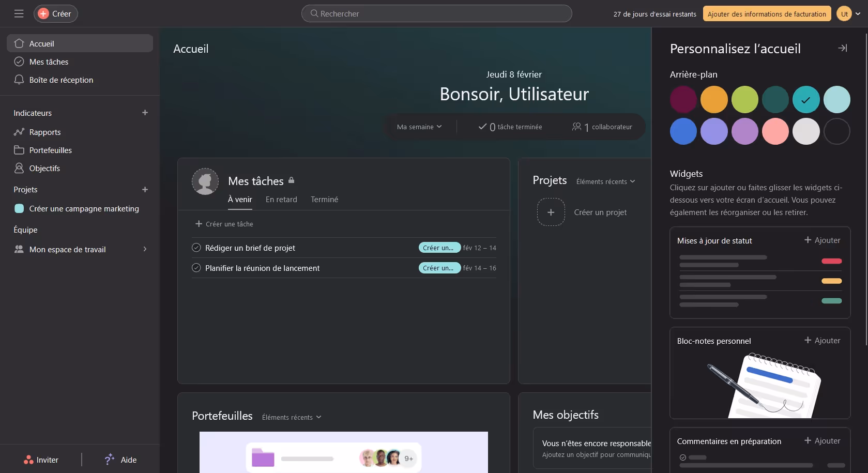Mark 'Rédiger un brief de projet' as complete
The height and width of the screenshot is (473, 868).
point(196,247)
